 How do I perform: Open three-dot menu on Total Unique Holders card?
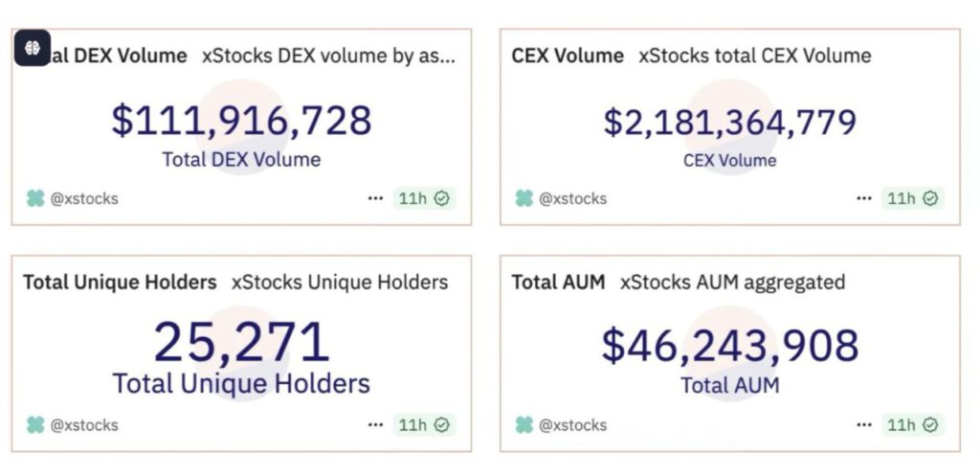[375, 424]
